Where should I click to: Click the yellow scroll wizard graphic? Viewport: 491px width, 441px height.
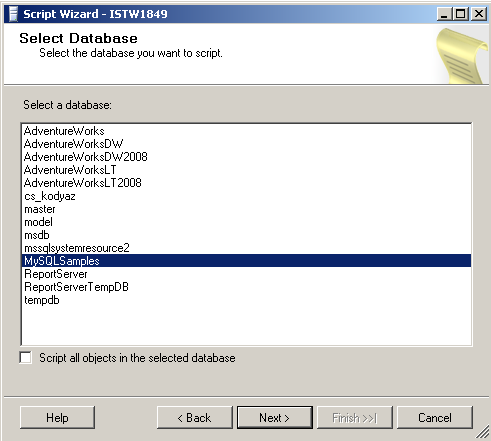[x=462, y=55]
